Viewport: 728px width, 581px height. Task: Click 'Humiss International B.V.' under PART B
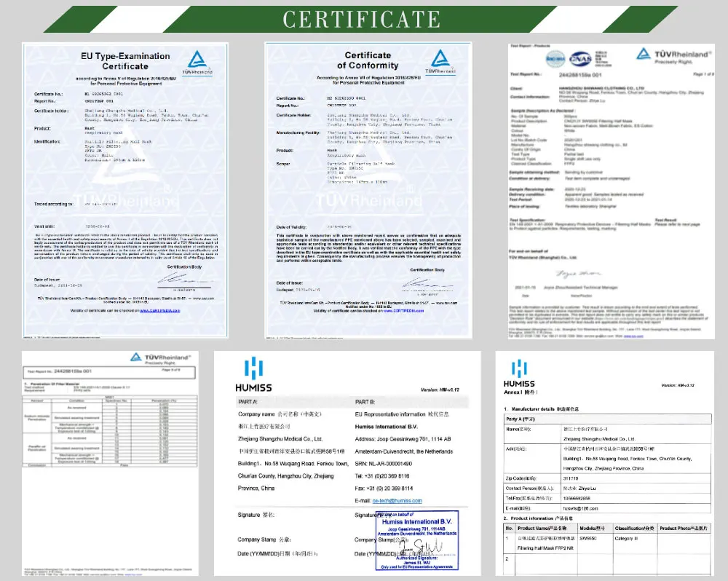tap(387, 427)
